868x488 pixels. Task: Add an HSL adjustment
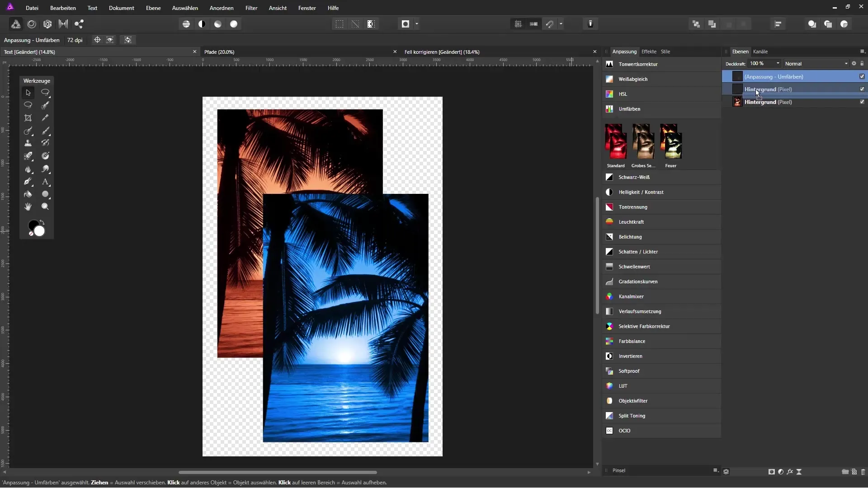(662, 94)
